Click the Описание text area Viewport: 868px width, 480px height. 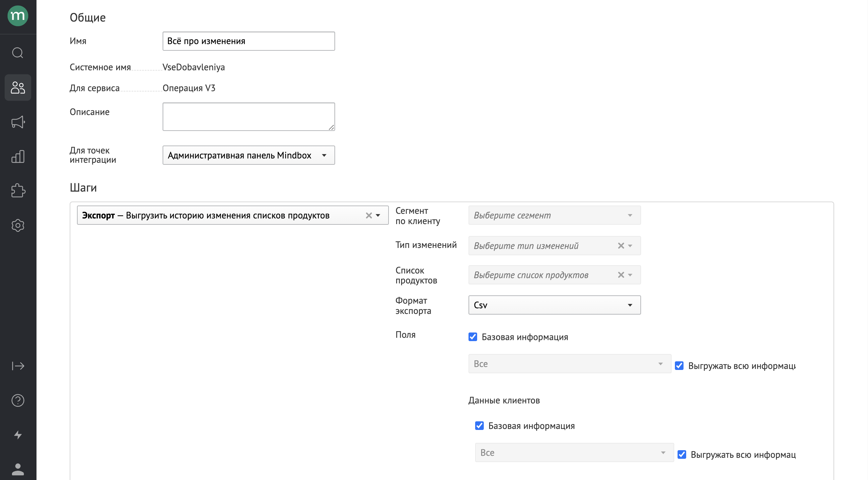coord(249,117)
